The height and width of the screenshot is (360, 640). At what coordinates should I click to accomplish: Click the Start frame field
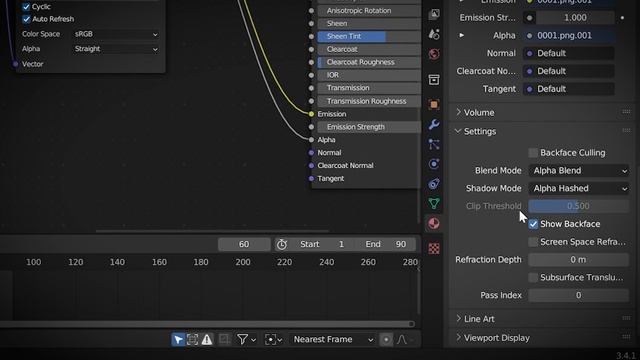[x=323, y=244]
